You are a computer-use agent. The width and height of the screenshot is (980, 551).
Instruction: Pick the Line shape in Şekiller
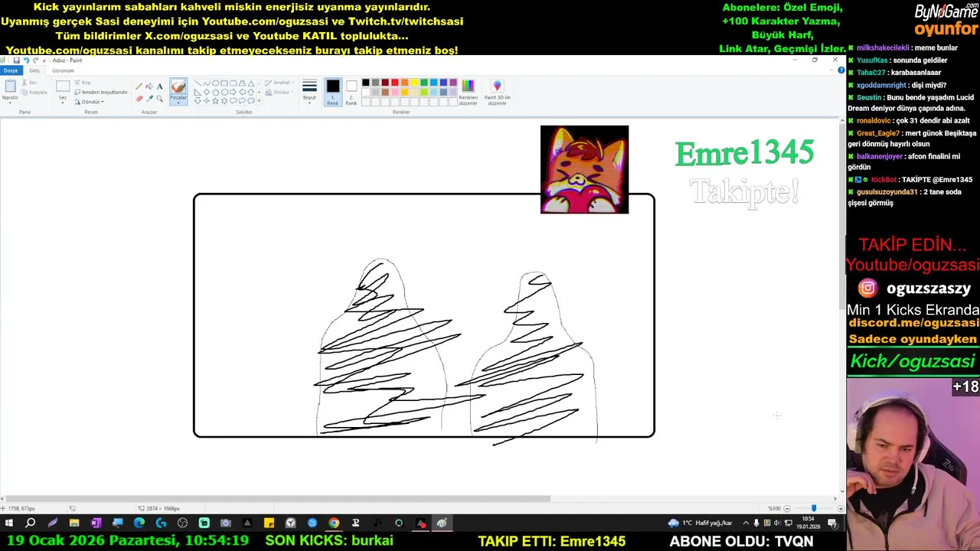[198, 83]
